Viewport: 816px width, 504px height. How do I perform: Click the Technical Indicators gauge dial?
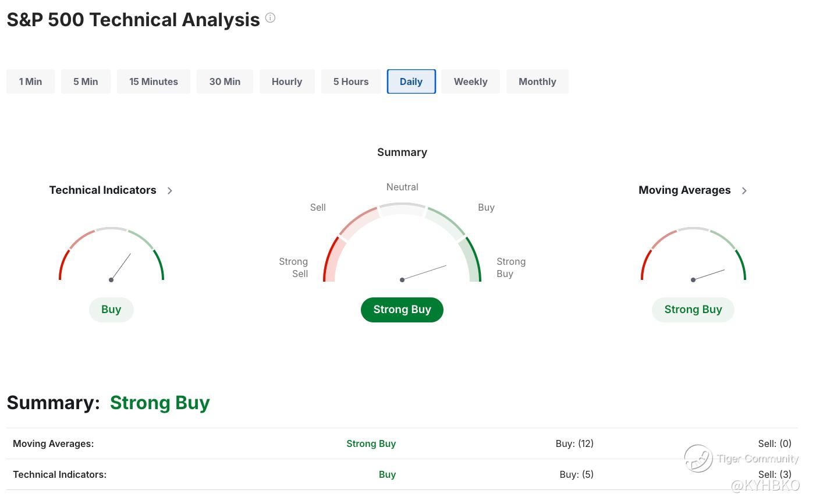coord(111,255)
